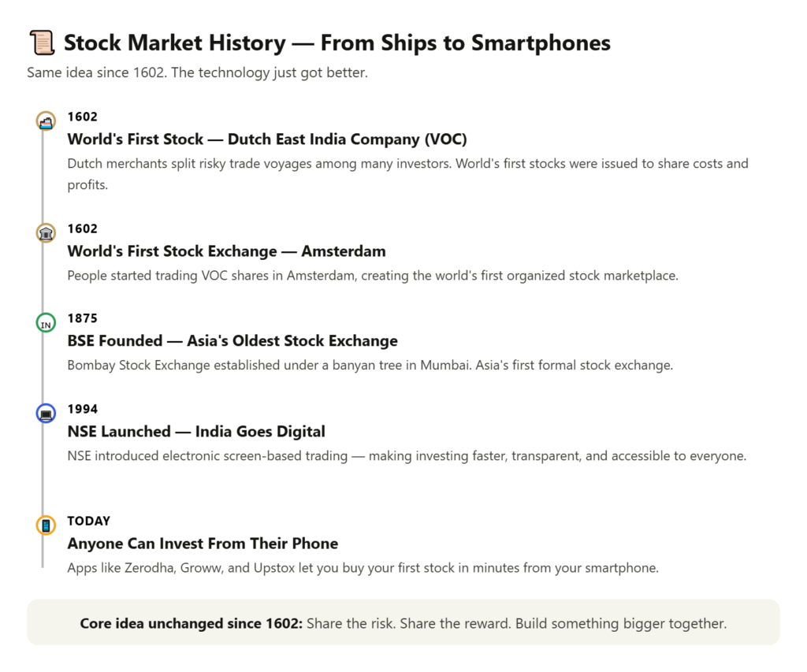Click the Anyone Can Invest From Their Phone heading
Screen dimensions: 807x672
tap(202, 543)
